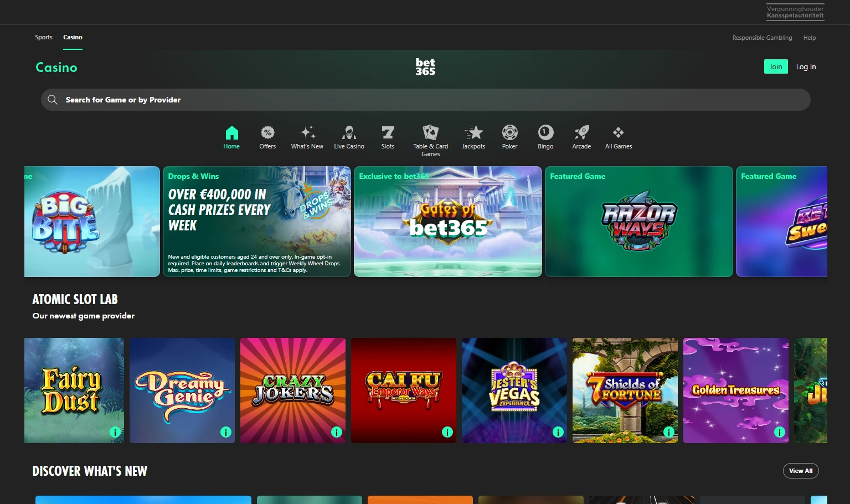The width and height of the screenshot is (850, 504).
Task: Click the Live Casino dealer icon
Action: (x=349, y=133)
